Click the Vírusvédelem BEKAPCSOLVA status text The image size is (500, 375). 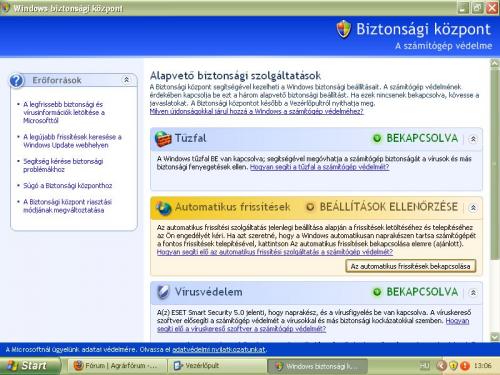(x=422, y=292)
